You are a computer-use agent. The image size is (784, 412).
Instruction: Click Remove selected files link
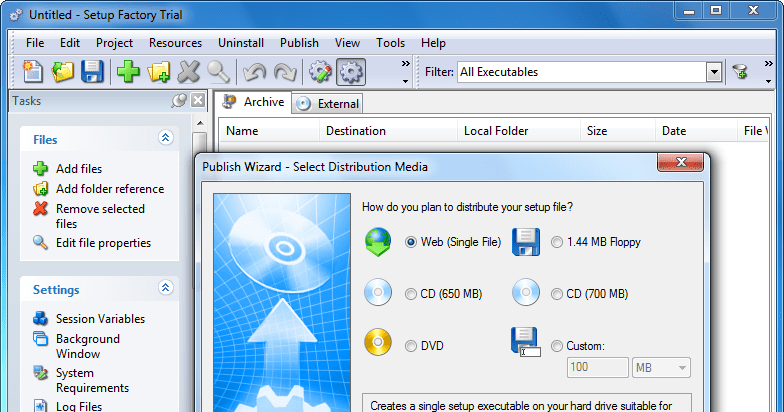click(x=100, y=216)
